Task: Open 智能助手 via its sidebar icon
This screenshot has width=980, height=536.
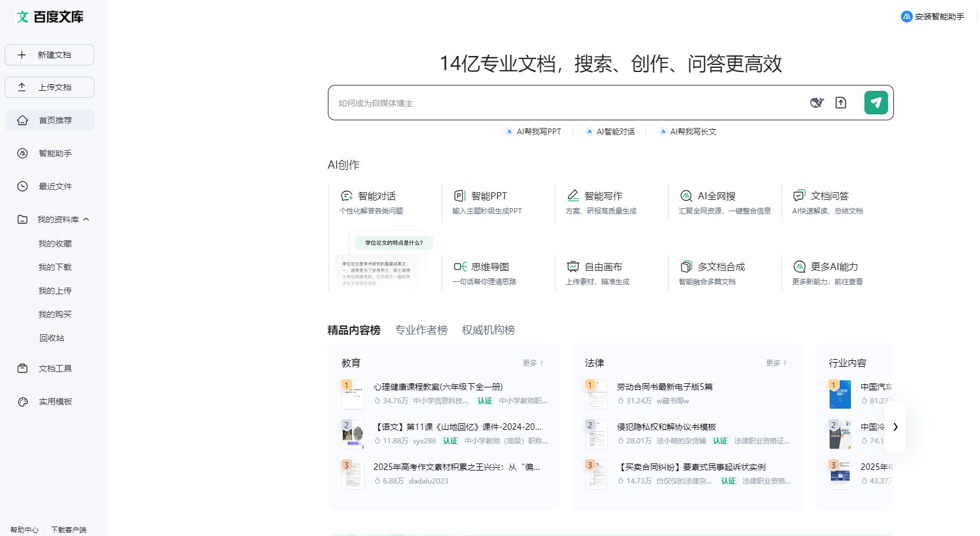Action: click(x=22, y=153)
